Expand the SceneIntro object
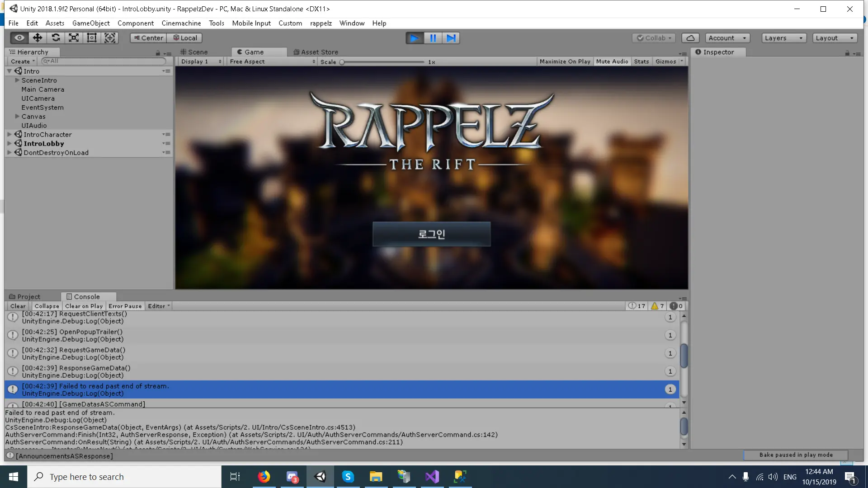The height and width of the screenshot is (488, 868). [17, 80]
